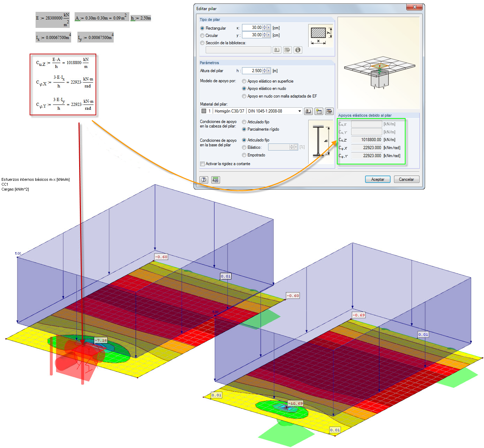Open the dialog help icon

tap(204, 180)
